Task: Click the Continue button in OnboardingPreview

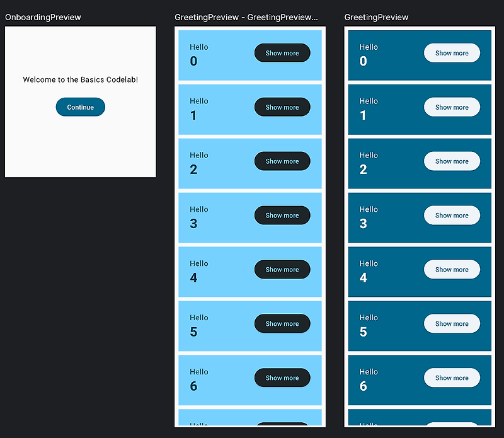Action: [81, 107]
